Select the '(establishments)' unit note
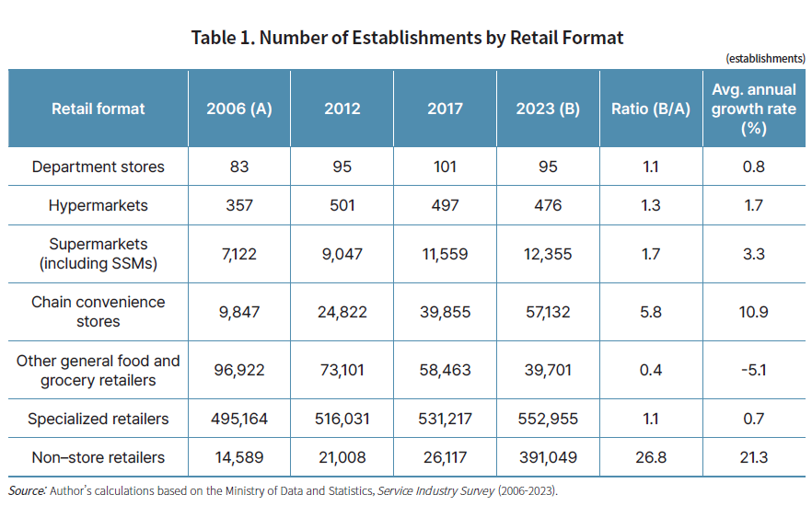The image size is (812, 506). [765, 59]
